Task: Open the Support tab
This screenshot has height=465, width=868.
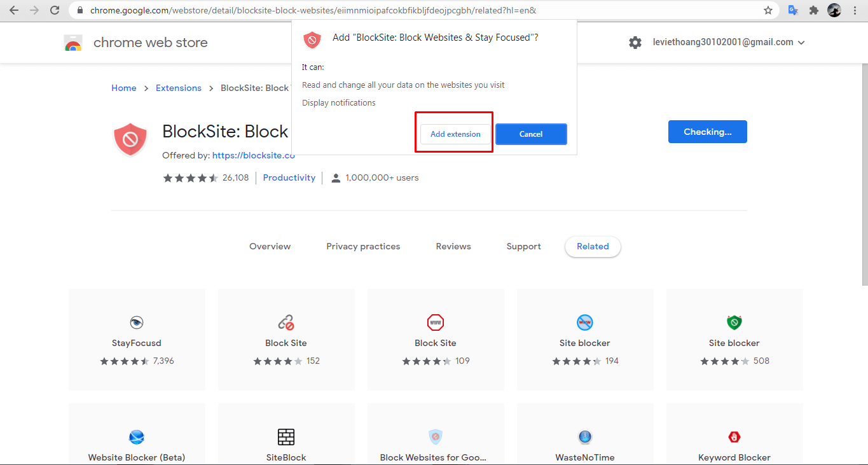Action: 523,246
